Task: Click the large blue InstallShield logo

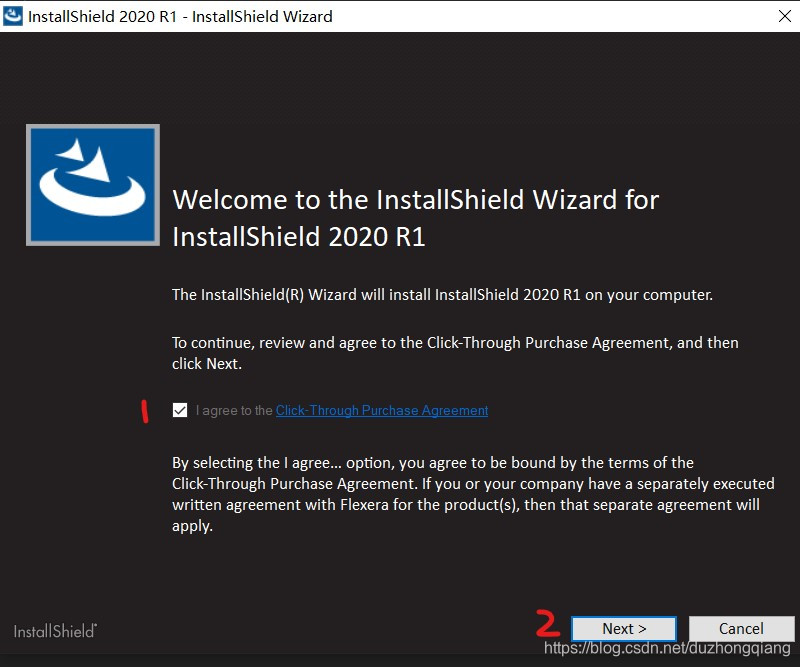Action: click(x=93, y=185)
